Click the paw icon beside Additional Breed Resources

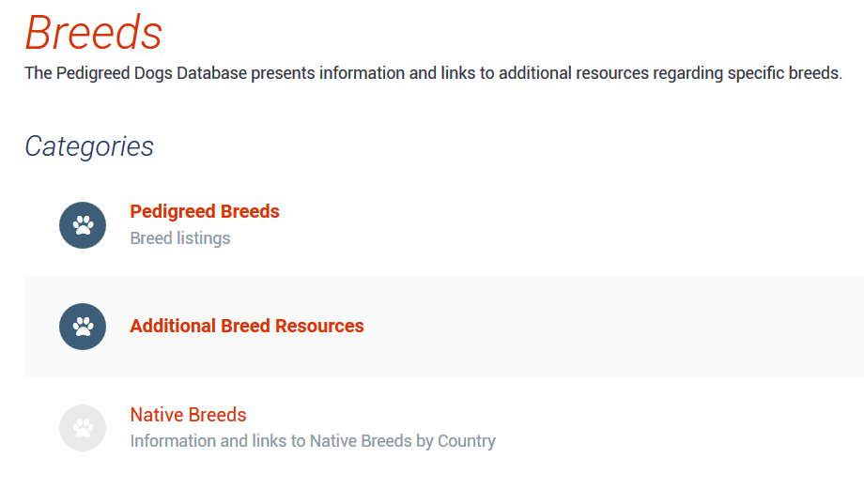coord(83,327)
